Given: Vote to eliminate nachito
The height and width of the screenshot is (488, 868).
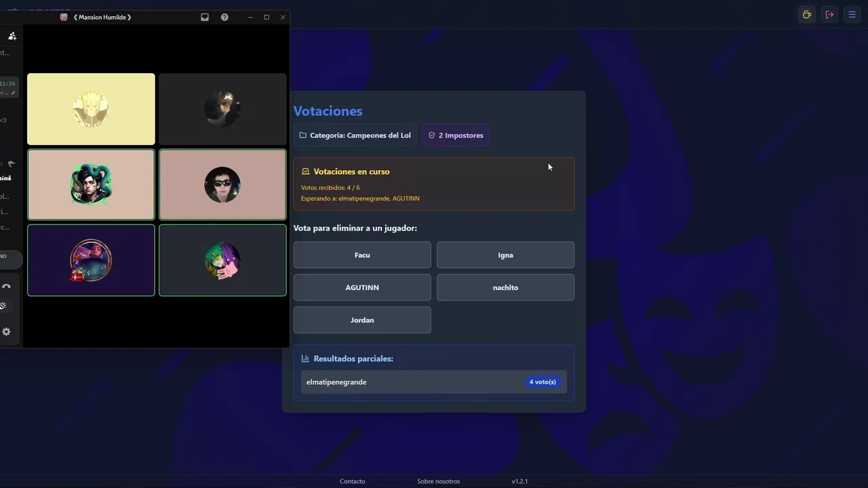Looking at the screenshot, I should [505, 287].
